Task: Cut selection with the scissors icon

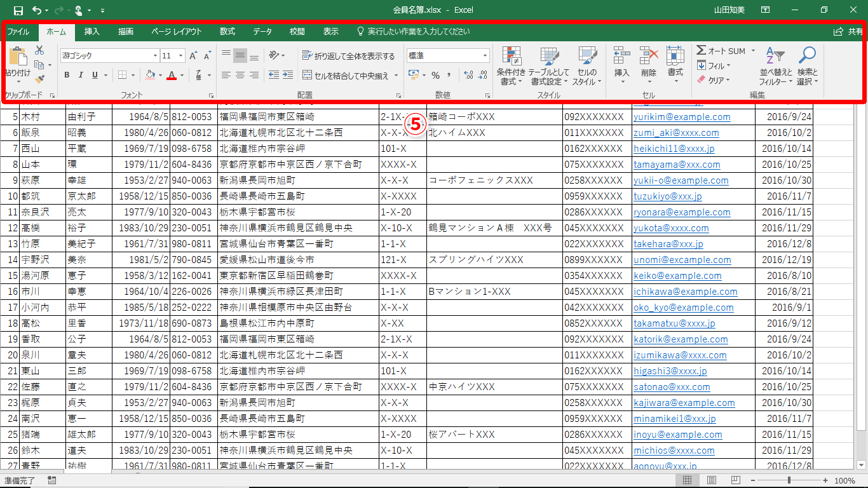Action: pos(39,50)
